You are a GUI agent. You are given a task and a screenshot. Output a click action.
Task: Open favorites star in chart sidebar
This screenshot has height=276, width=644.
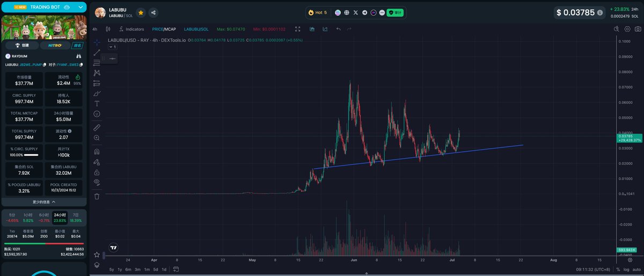point(97,255)
